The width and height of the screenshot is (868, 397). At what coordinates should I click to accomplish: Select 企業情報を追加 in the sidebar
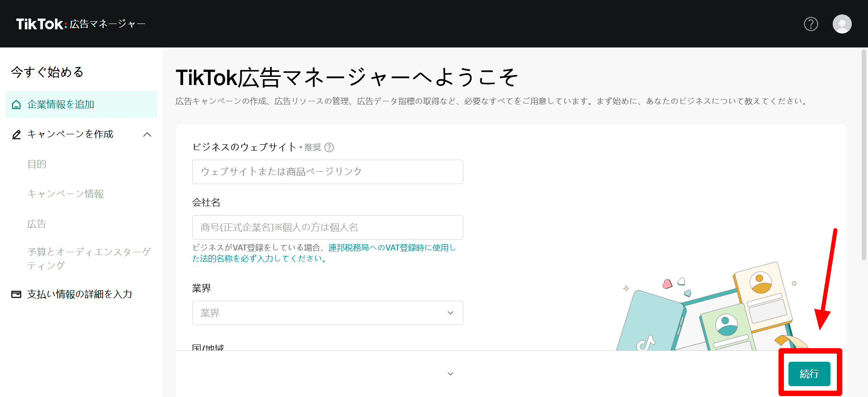click(x=81, y=104)
